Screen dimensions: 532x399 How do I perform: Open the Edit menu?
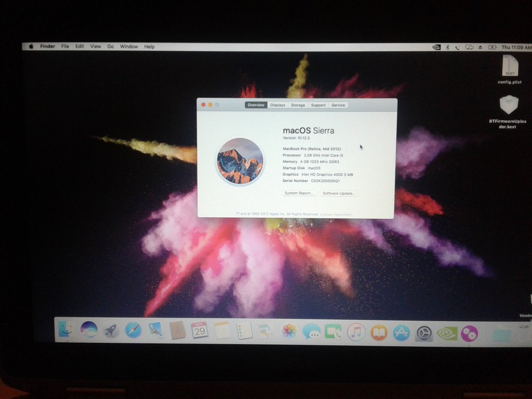(x=79, y=46)
